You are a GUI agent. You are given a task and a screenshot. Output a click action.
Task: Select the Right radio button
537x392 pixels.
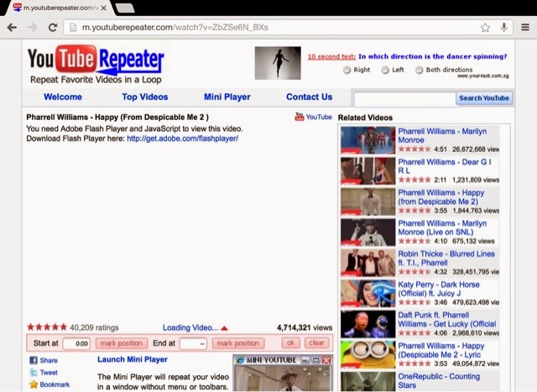[347, 70]
